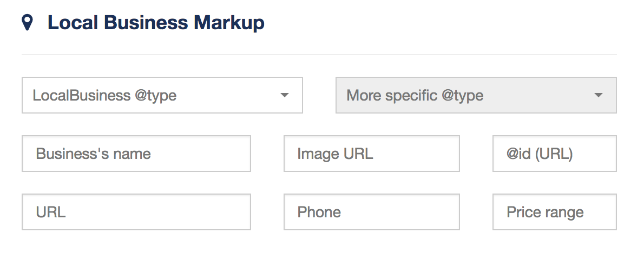The image size is (644, 253).
Task: Activate the Phone input box
Action: [x=372, y=212]
